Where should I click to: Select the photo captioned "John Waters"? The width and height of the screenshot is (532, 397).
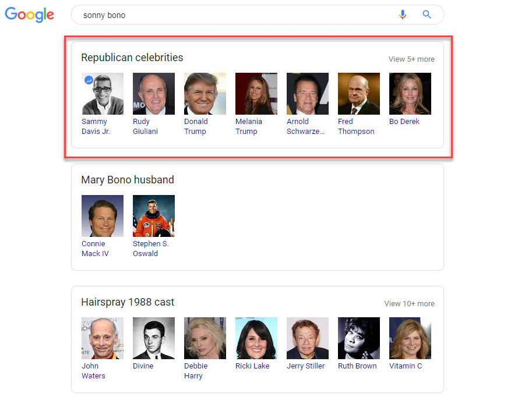103,338
